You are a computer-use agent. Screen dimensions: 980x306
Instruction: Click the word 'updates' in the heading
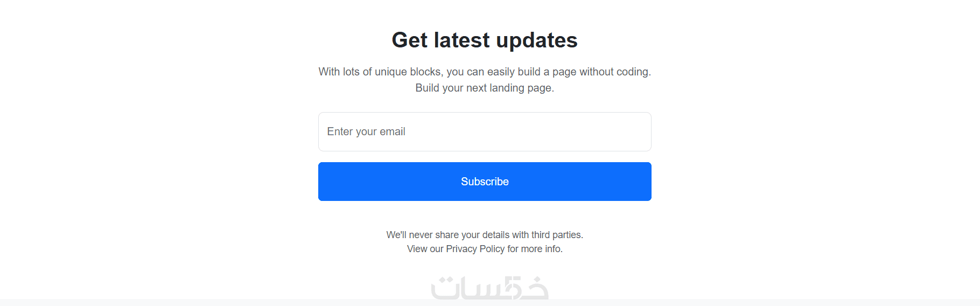pyautogui.click(x=536, y=40)
